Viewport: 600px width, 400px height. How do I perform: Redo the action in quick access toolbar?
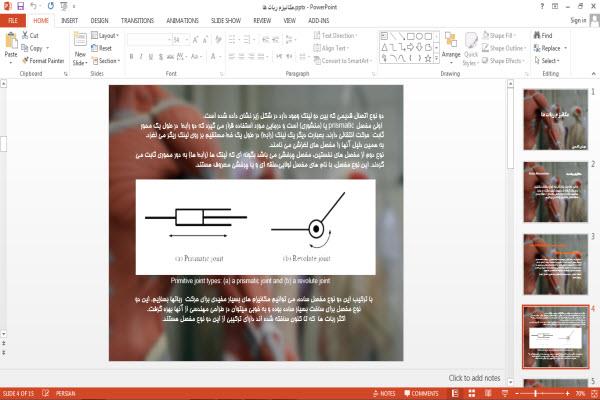51,6
